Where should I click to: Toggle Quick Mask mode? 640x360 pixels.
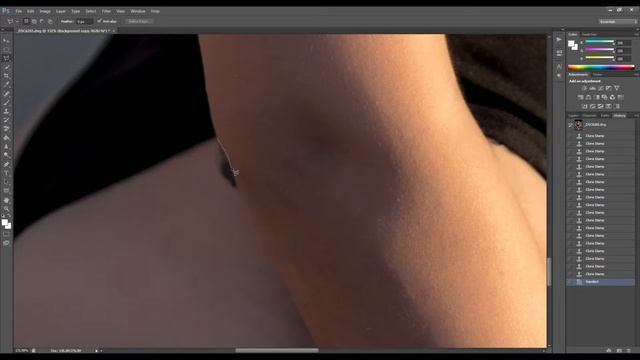pyautogui.click(x=6, y=234)
